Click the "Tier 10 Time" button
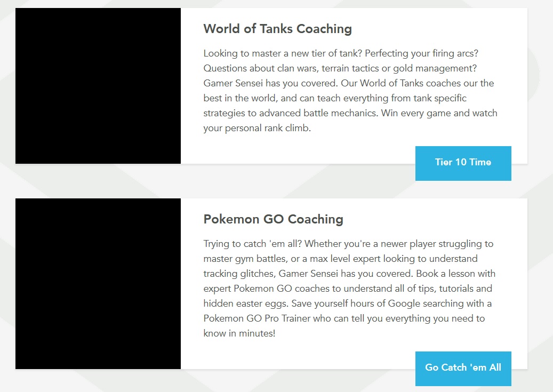This screenshot has height=392, width=553. pyautogui.click(x=463, y=163)
